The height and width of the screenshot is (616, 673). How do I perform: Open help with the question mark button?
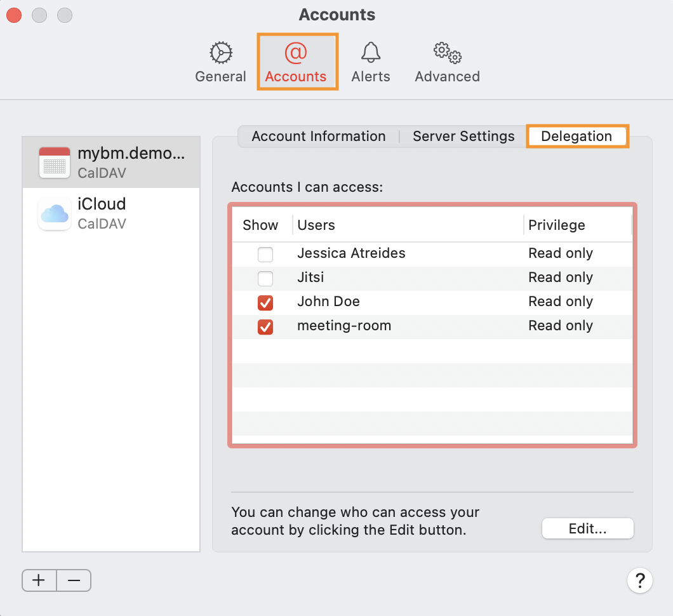pos(640,580)
